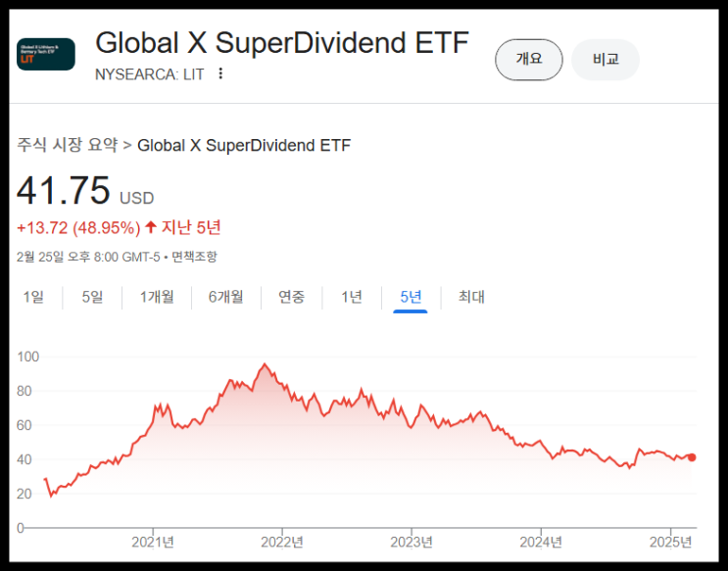Follow the 주식 시장 요약 breadcrumb link
The width and height of the screenshot is (728, 571).
[68, 146]
